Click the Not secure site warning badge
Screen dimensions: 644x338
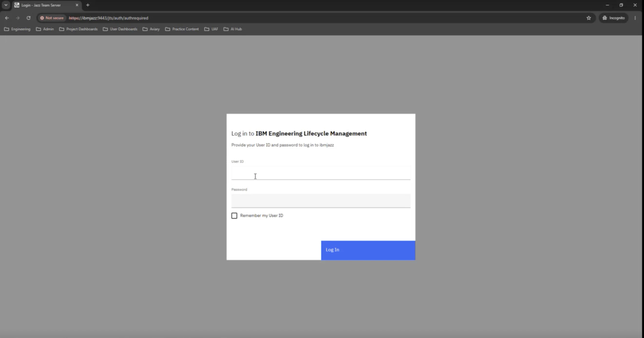click(x=52, y=18)
